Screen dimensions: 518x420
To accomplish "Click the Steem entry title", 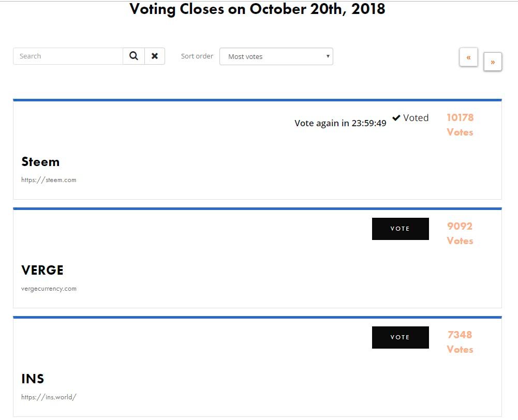I will pos(40,162).
